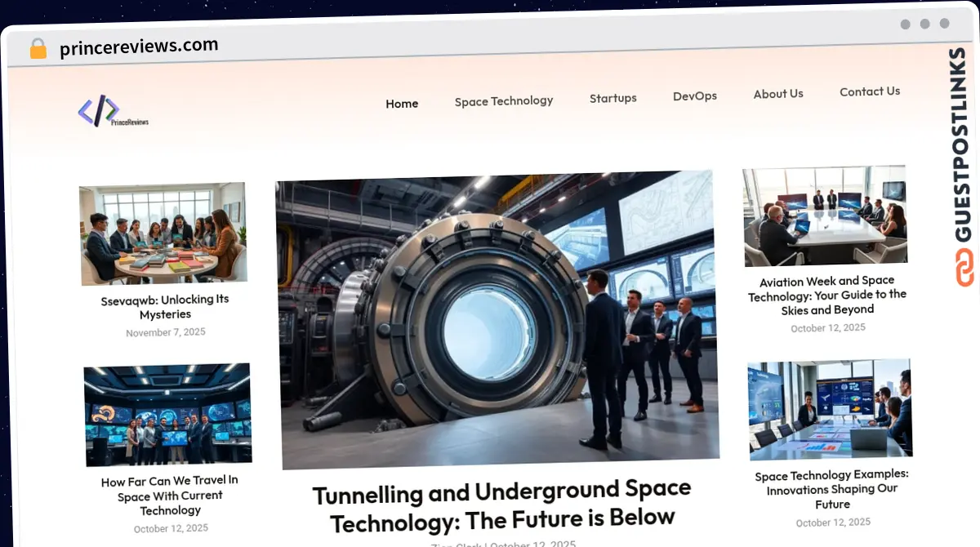Click the last gray window dot
Screen dimensions: 980x547
(944, 24)
